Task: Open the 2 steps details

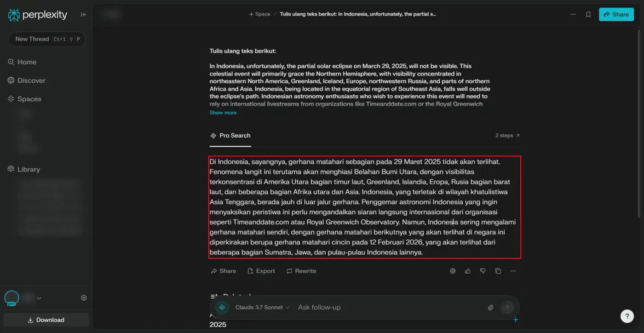Action: point(507,136)
